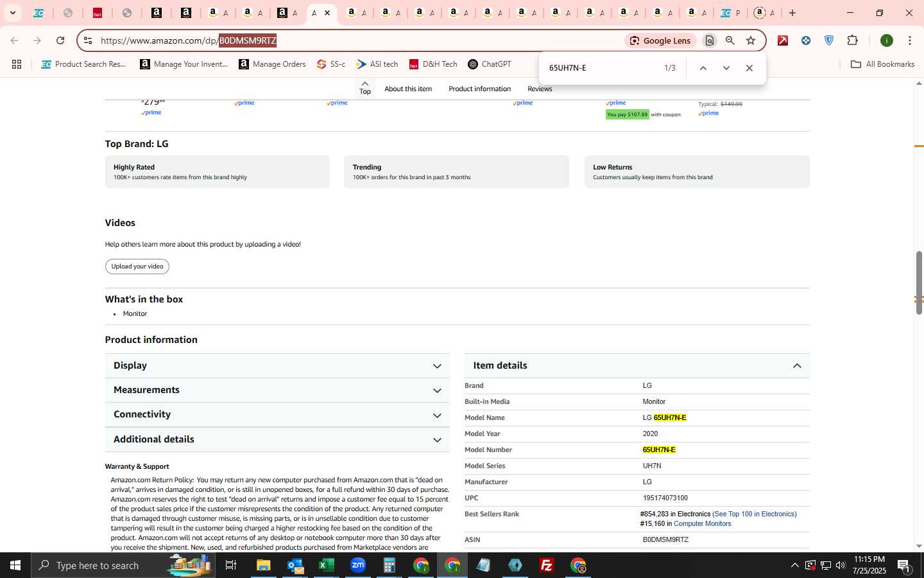Switch to the first EC tab
Image resolution: width=924 pixels, height=578 pixels.
tap(38, 13)
